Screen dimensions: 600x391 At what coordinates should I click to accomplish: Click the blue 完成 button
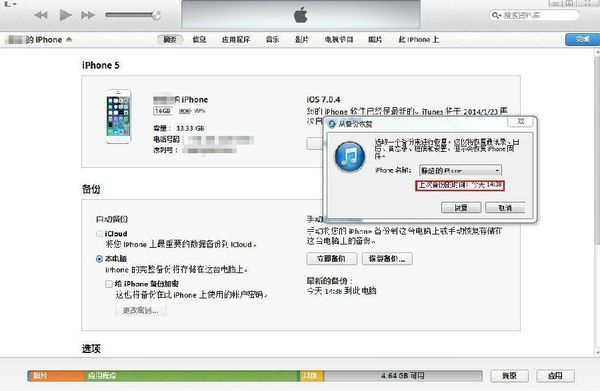582,39
